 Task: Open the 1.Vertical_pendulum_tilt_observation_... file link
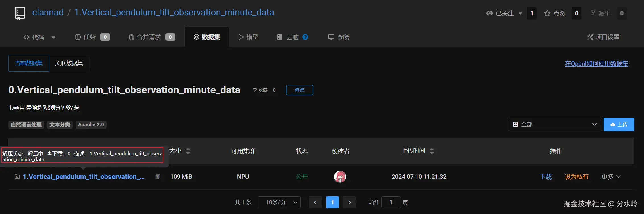click(x=84, y=177)
